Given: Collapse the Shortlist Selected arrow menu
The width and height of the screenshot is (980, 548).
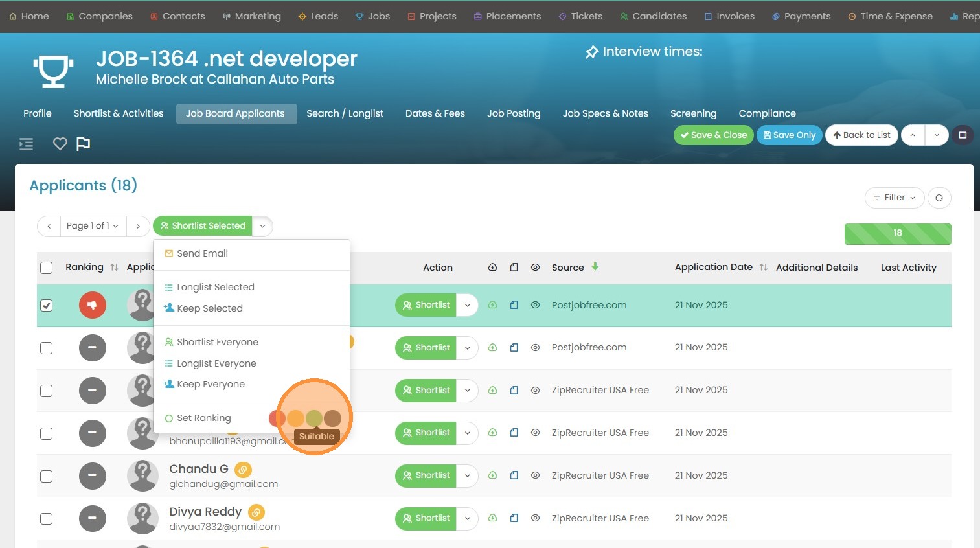Looking at the screenshot, I should (262, 226).
